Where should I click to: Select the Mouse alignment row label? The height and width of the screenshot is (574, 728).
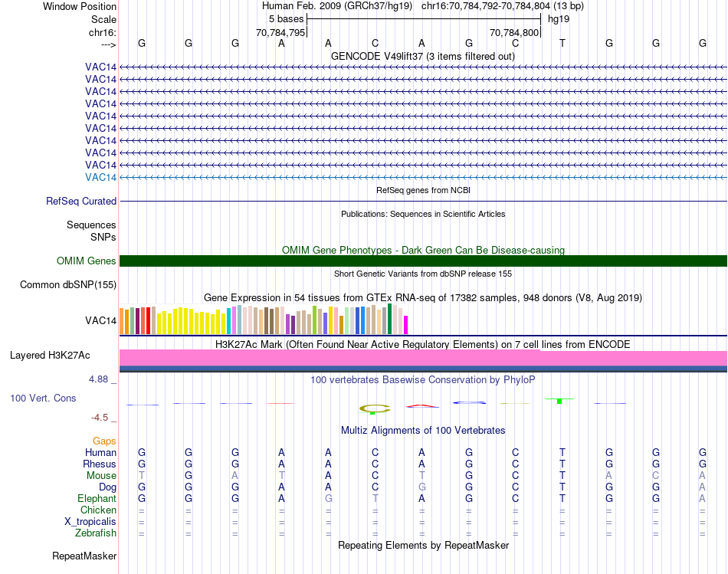pyautogui.click(x=101, y=476)
